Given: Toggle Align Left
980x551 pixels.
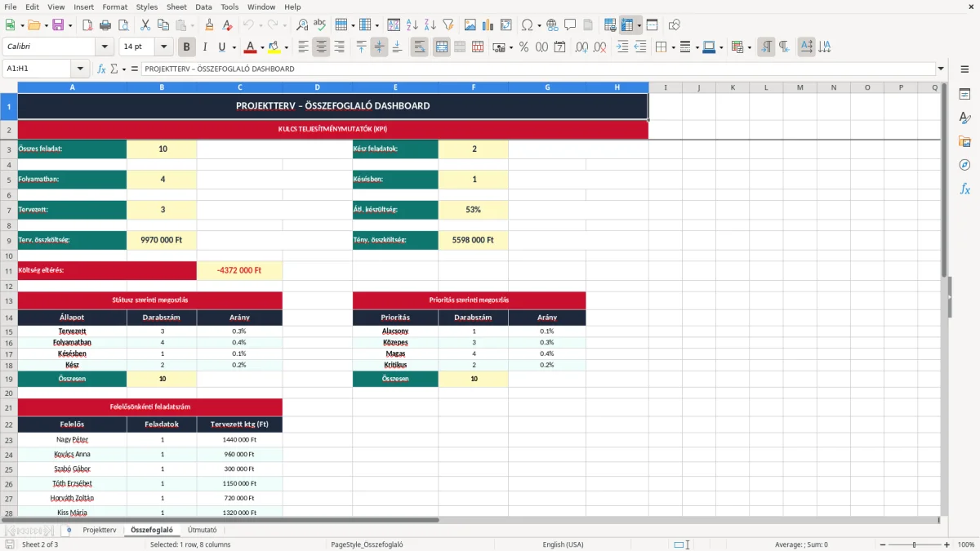Looking at the screenshot, I should click(x=303, y=47).
